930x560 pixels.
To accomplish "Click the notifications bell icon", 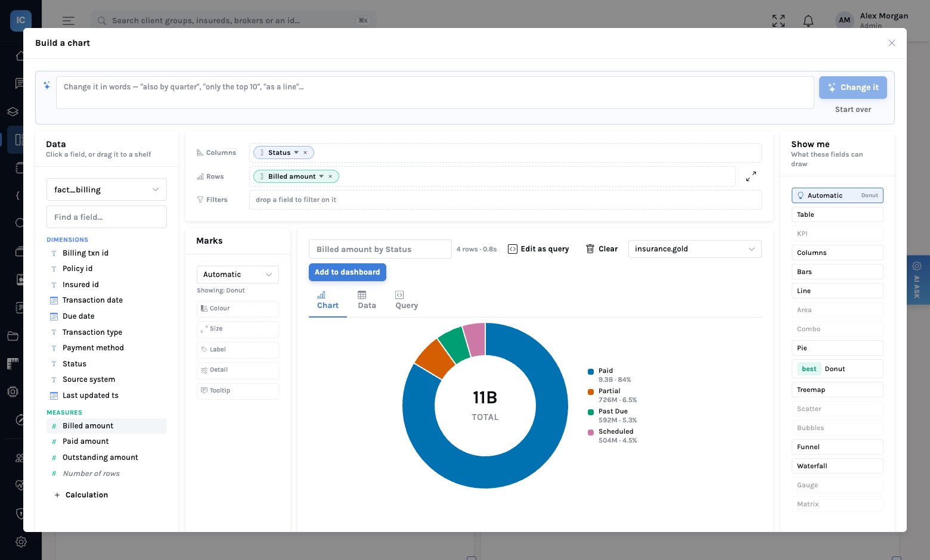I will point(808,21).
